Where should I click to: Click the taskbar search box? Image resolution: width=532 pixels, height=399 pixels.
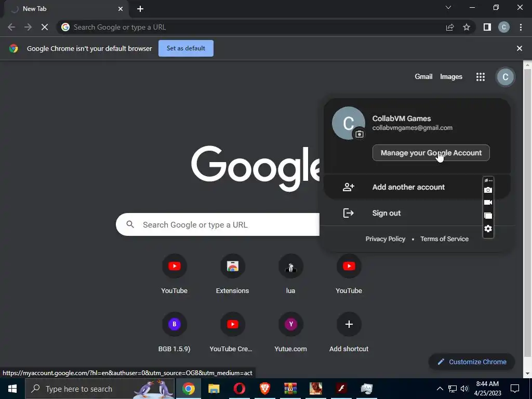click(100, 389)
